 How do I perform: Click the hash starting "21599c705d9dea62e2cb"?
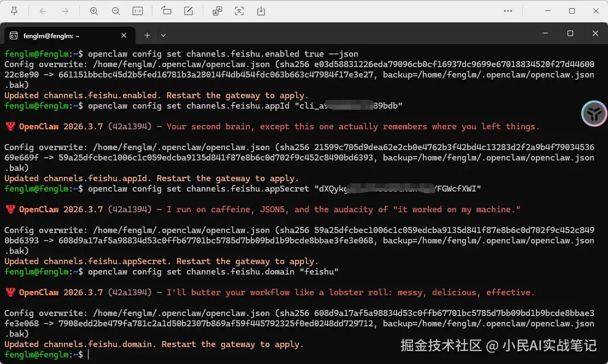[x=454, y=147]
